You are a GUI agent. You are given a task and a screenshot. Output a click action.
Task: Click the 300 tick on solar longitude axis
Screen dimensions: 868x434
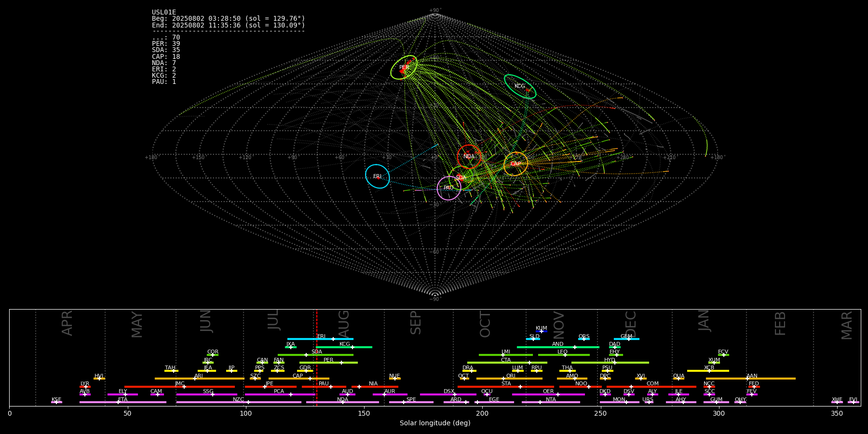point(719,413)
